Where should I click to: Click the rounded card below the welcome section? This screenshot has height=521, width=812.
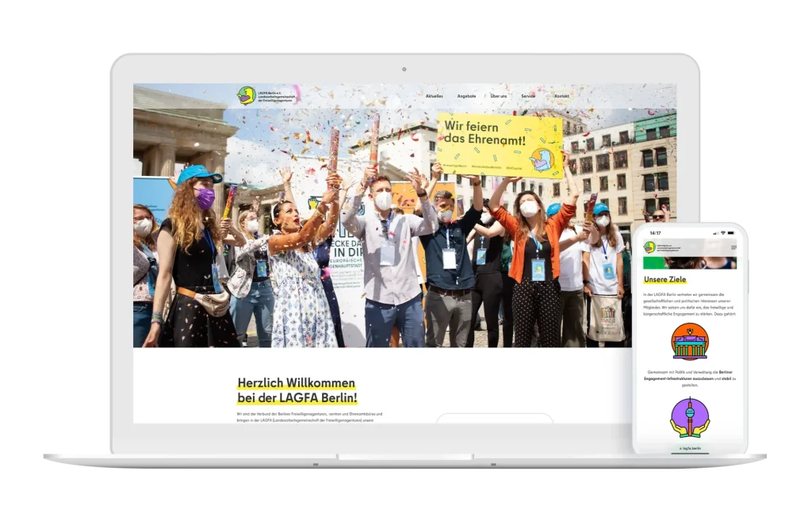(x=494, y=419)
